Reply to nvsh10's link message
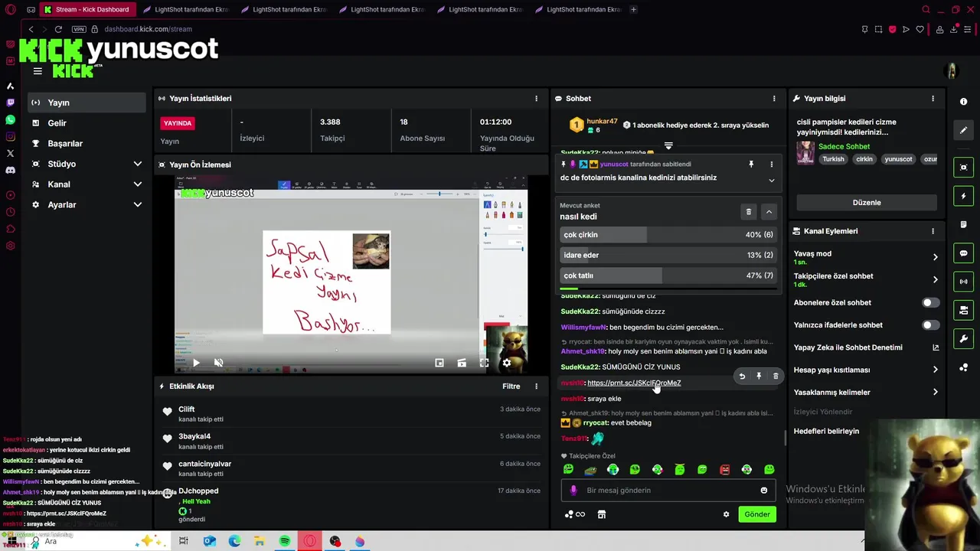This screenshot has width=980, height=551. [x=742, y=377]
